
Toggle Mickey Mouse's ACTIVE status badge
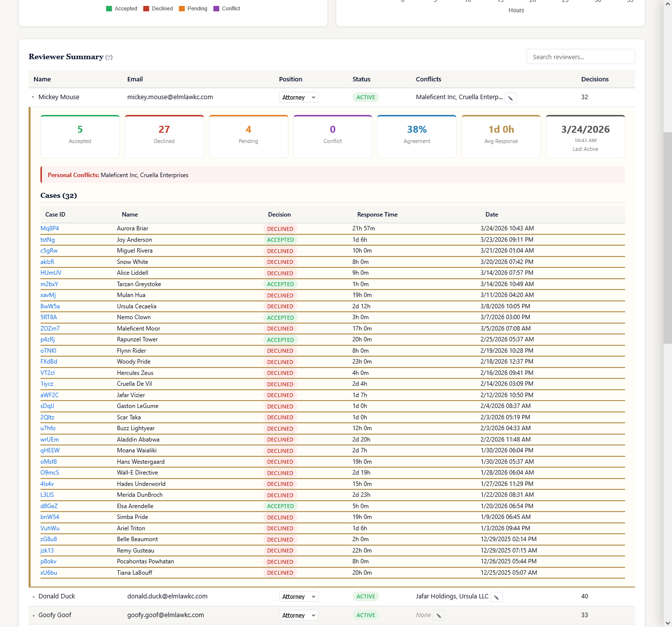coord(365,97)
